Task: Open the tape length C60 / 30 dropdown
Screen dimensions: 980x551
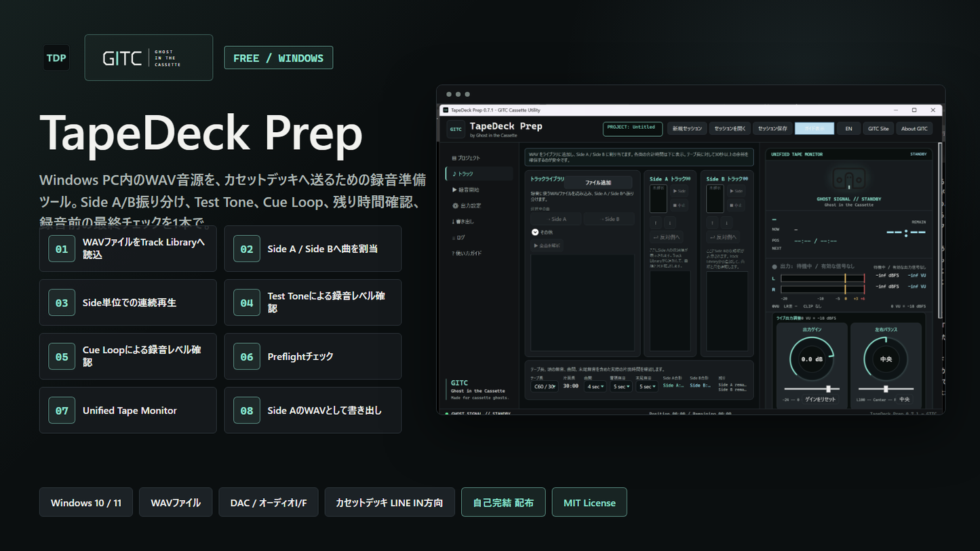Action: [545, 386]
